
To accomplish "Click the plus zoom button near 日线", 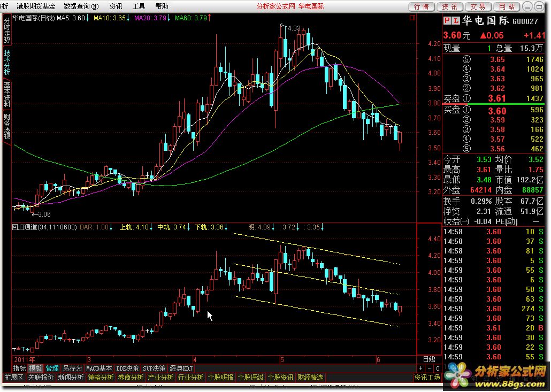I will pos(420,368).
